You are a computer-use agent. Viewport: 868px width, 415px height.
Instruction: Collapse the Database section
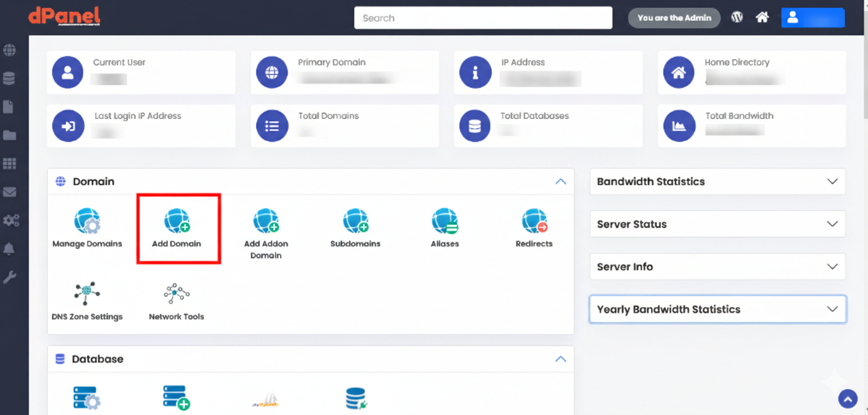click(560, 359)
